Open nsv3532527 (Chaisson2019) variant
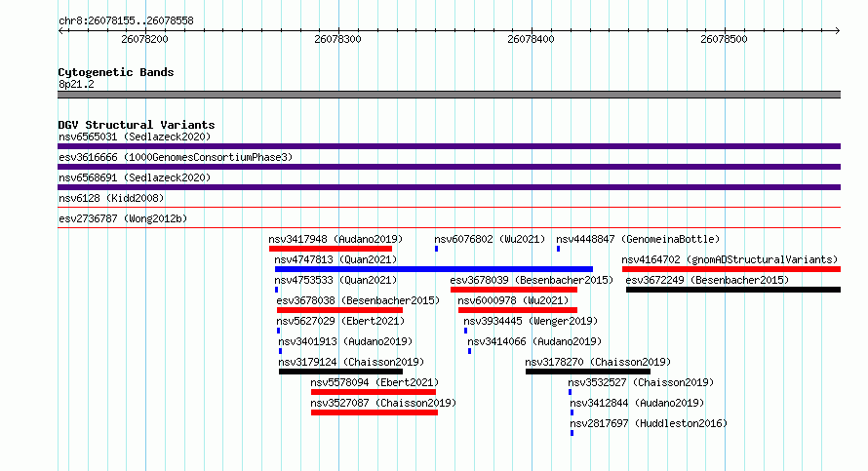The width and height of the screenshot is (868, 471). point(641,382)
